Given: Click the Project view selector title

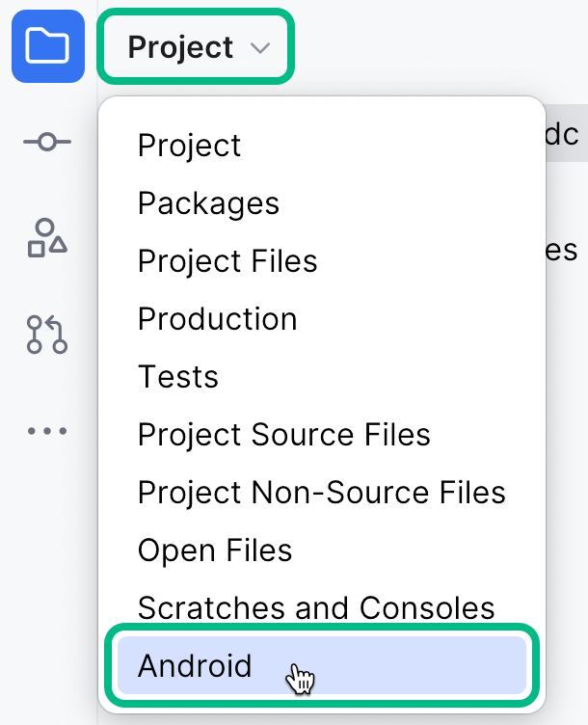Looking at the screenshot, I should click(181, 47).
